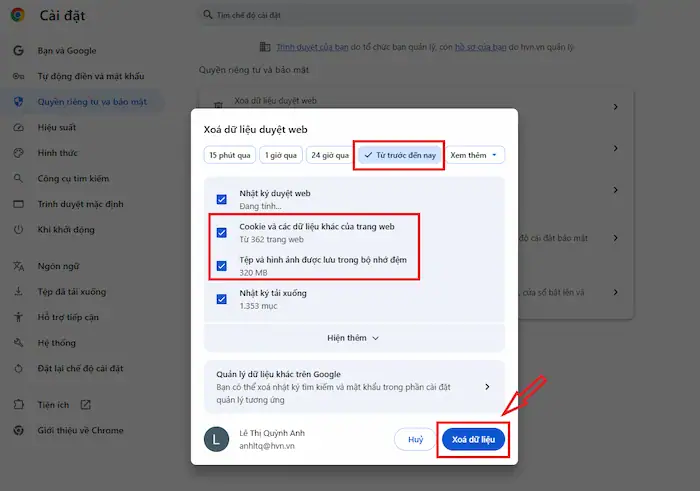Click the speedometer icon for Hiệu suất

[x=18, y=127]
